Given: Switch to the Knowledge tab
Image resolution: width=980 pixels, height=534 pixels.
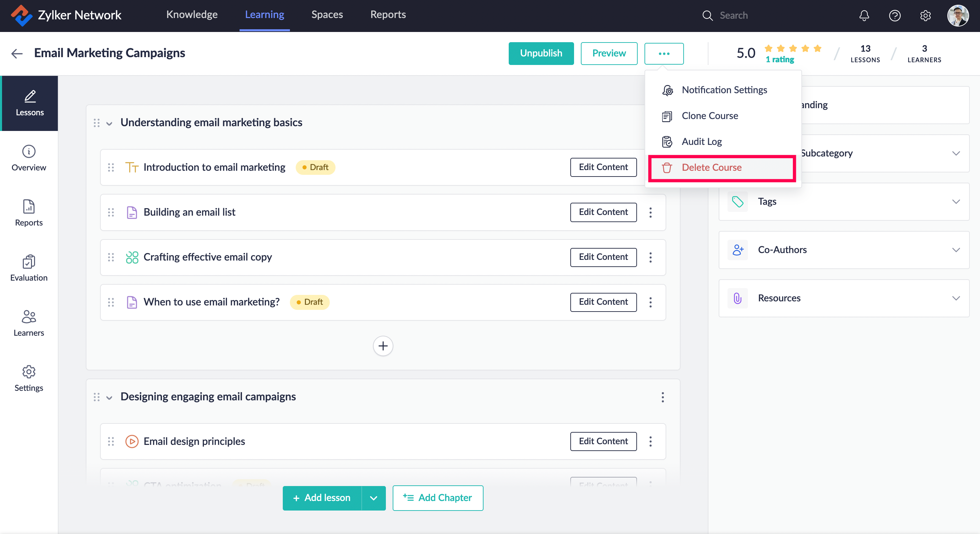Looking at the screenshot, I should [192, 14].
